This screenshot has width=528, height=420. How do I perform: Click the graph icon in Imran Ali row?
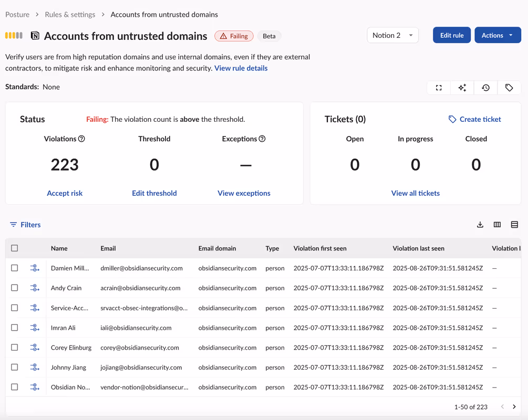pos(35,328)
